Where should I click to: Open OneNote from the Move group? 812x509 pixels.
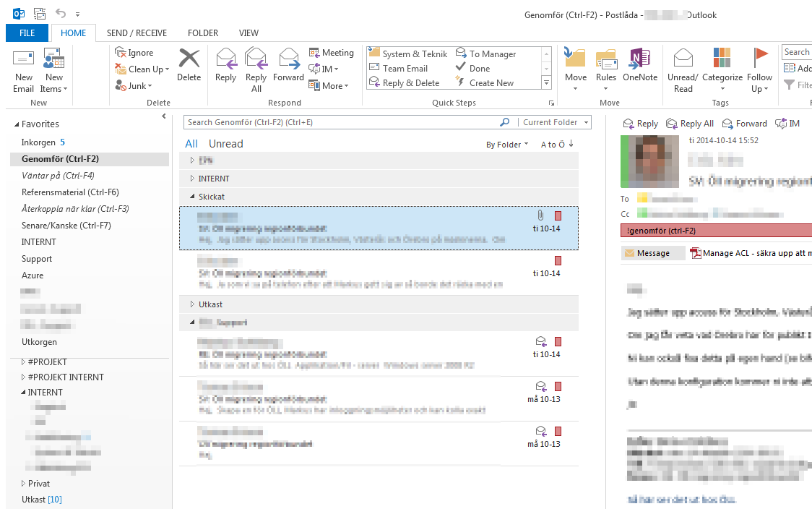[x=639, y=60]
